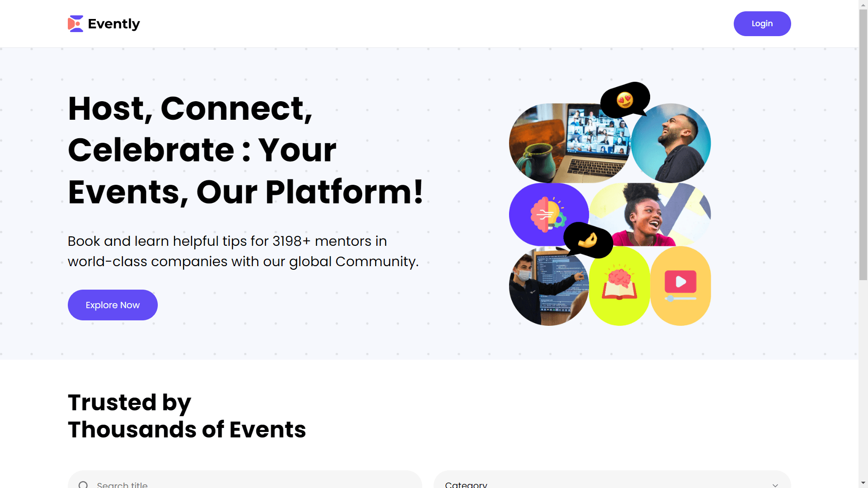This screenshot has height=488, width=868.
Task: Click the page vertical scrollbar thumb
Action: [863, 145]
